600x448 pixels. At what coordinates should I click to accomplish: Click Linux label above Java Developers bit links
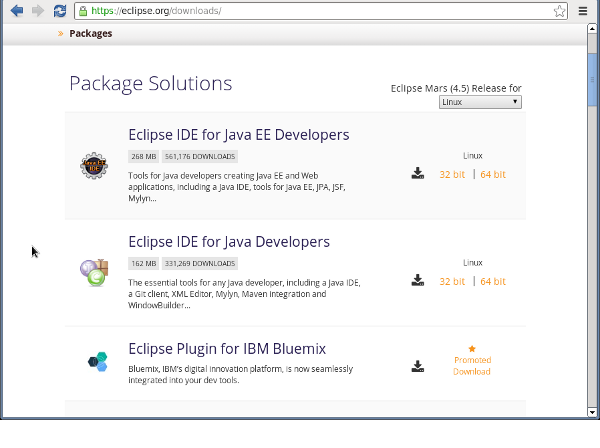tap(473, 263)
